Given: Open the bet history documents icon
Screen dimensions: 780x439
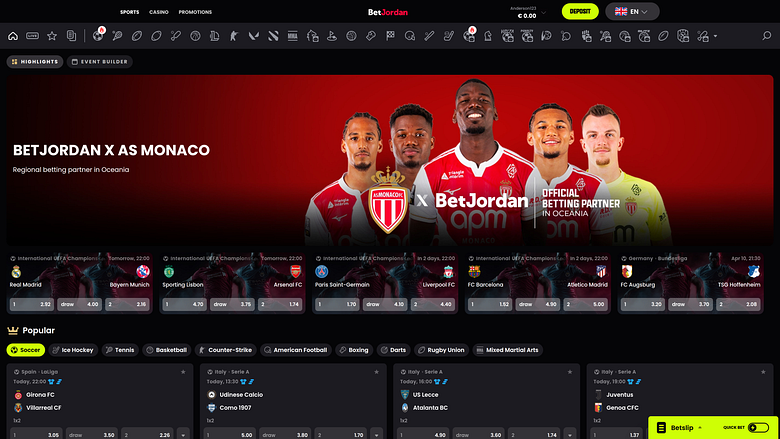Looking at the screenshot, I should (x=72, y=36).
